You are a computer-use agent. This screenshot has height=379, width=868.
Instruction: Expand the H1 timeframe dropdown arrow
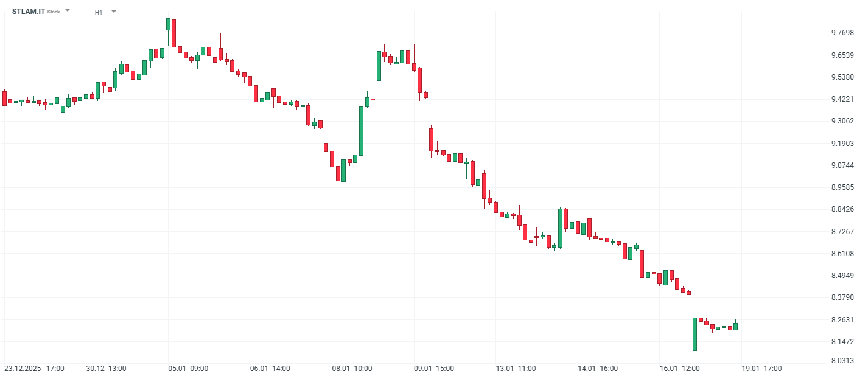pyautogui.click(x=114, y=12)
